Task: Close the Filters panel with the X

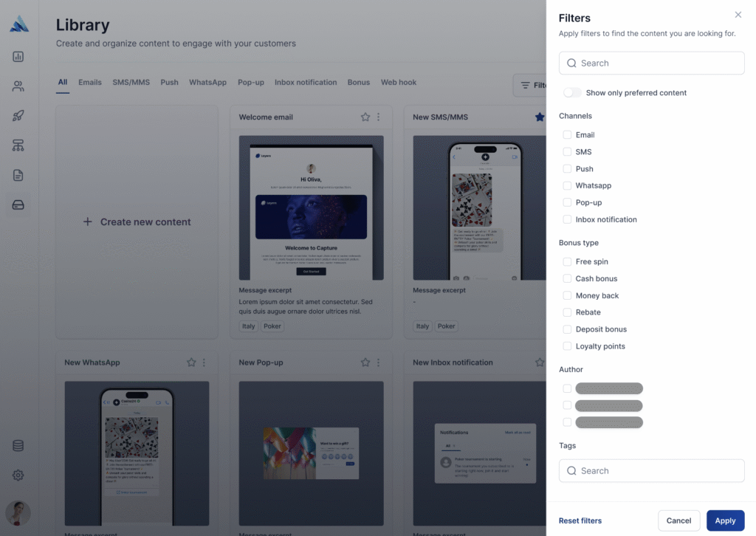Action: click(738, 15)
